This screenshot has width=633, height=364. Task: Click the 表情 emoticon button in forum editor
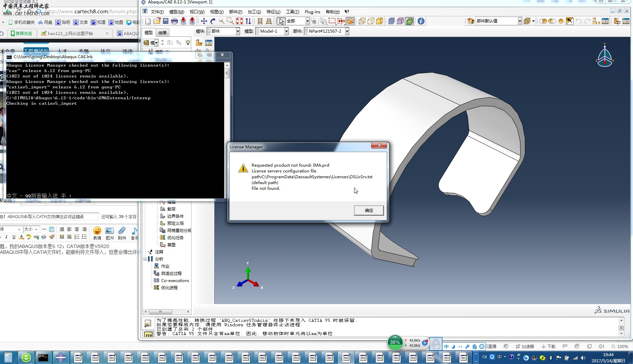point(97,233)
